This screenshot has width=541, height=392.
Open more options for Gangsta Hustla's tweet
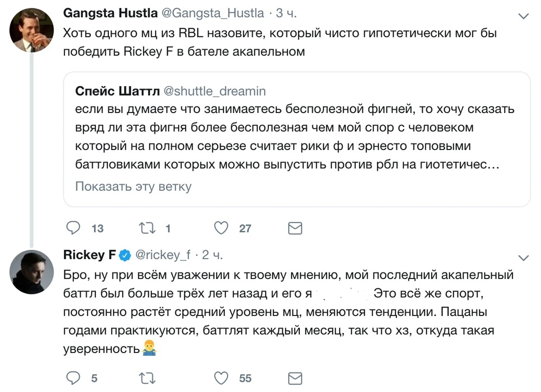523,16
